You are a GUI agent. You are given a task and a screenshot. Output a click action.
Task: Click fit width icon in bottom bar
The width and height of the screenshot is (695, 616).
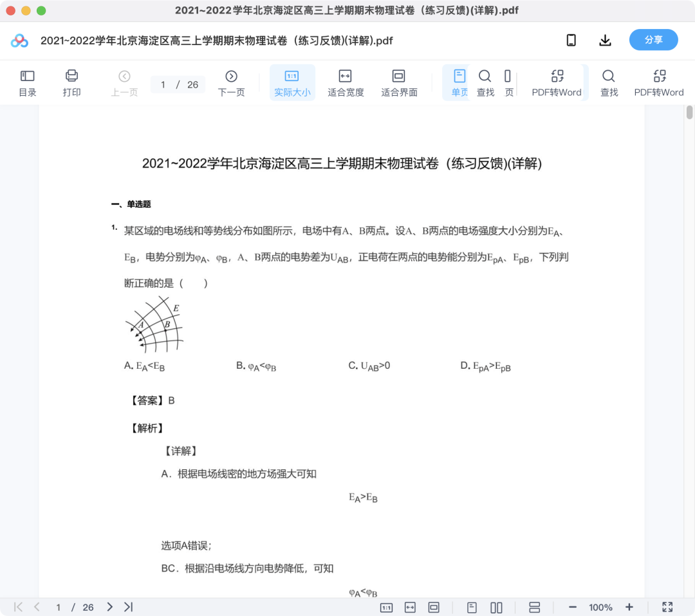[x=410, y=608]
